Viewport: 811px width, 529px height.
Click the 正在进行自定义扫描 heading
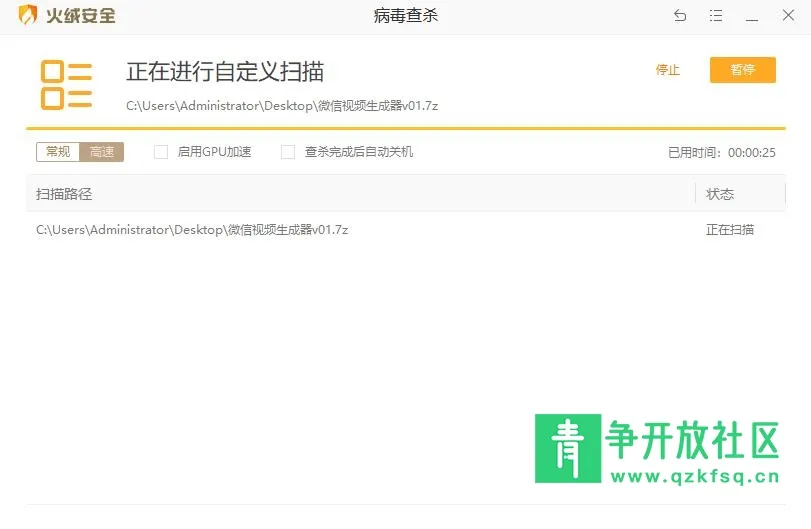pyautogui.click(x=225, y=71)
